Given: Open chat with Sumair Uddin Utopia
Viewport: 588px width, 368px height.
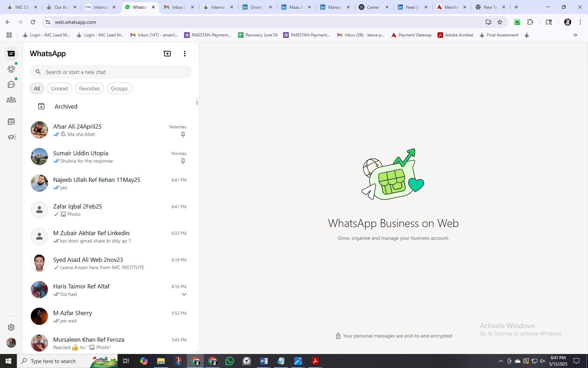Looking at the screenshot, I should (110, 157).
